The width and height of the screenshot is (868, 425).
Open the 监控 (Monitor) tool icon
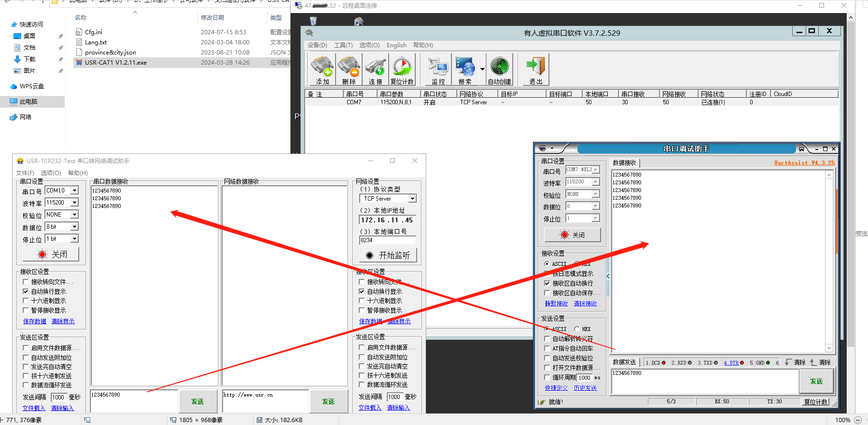coord(438,69)
